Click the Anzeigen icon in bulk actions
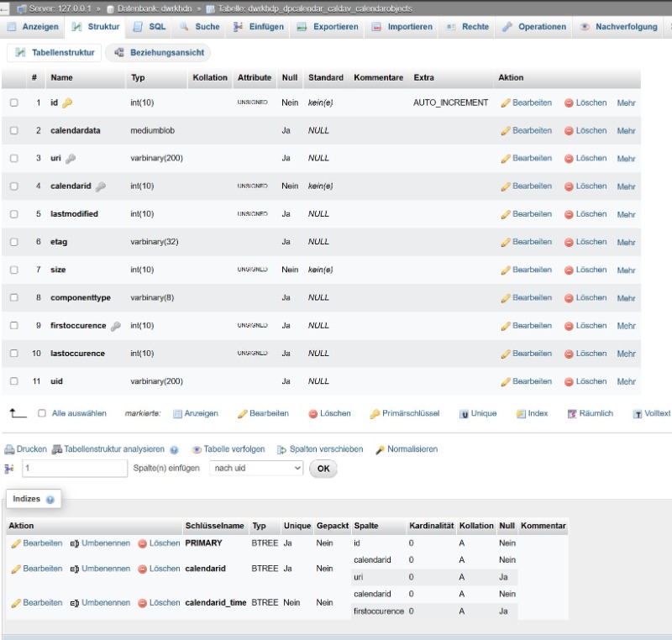 coord(177,414)
